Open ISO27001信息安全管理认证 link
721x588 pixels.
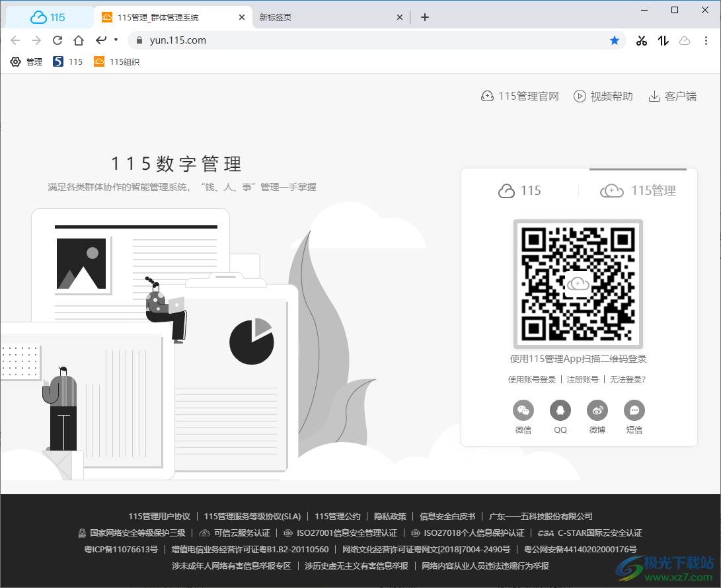point(340,533)
